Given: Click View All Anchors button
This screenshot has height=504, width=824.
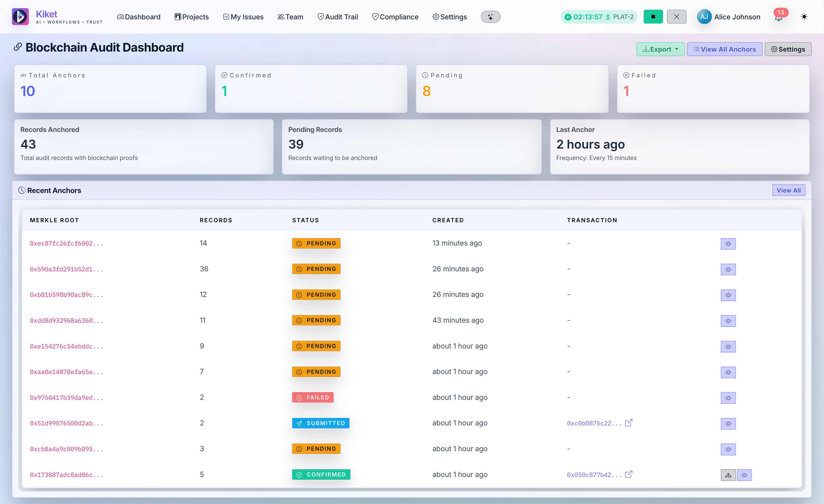Looking at the screenshot, I should click(x=724, y=49).
